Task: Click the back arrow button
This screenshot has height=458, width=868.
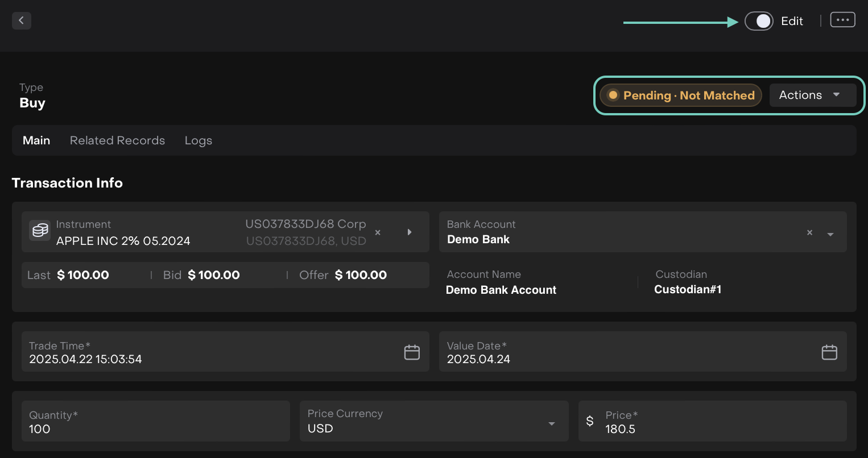Action: point(21,20)
